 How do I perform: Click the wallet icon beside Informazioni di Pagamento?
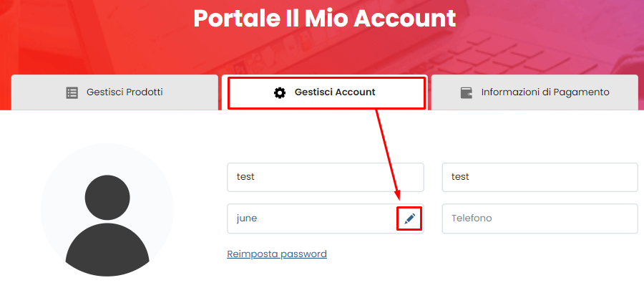[466, 92]
